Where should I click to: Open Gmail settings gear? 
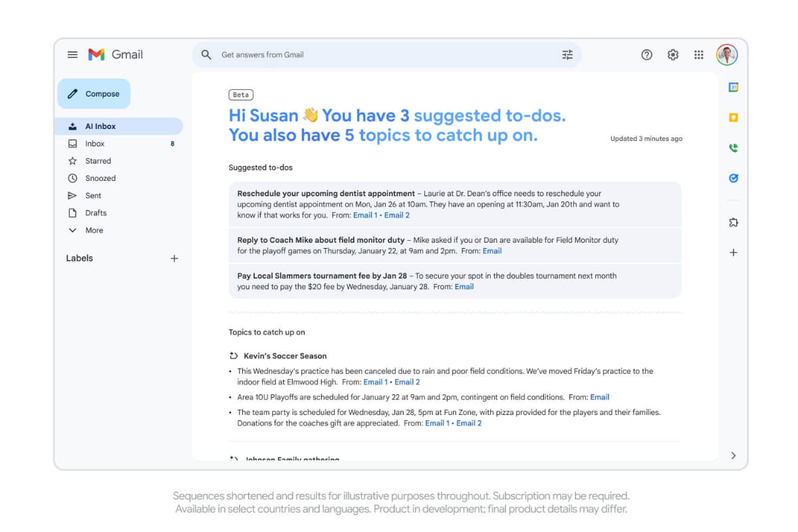tap(673, 55)
